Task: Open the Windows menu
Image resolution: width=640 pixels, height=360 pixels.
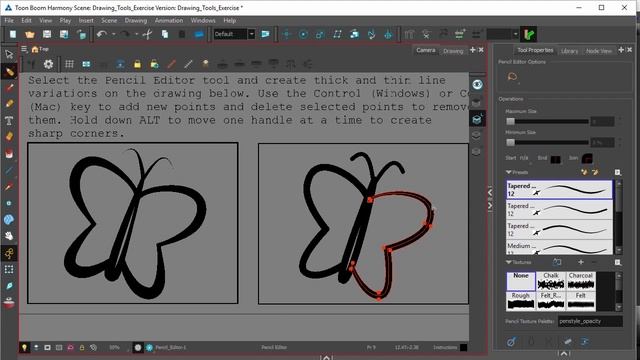Action: tap(203, 20)
